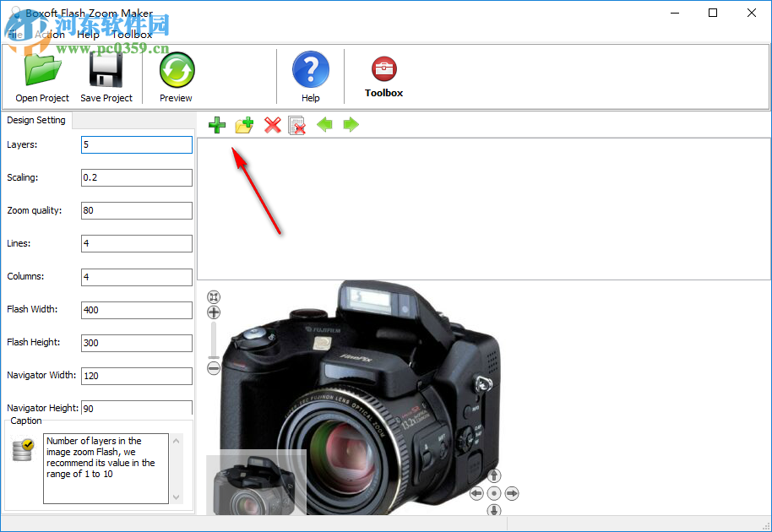Image resolution: width=772 pixels, height=532 pixels.
Task: Click the fit-to-window icon above zoom slider
Action: pyautogui.click(x=214, y=297)
